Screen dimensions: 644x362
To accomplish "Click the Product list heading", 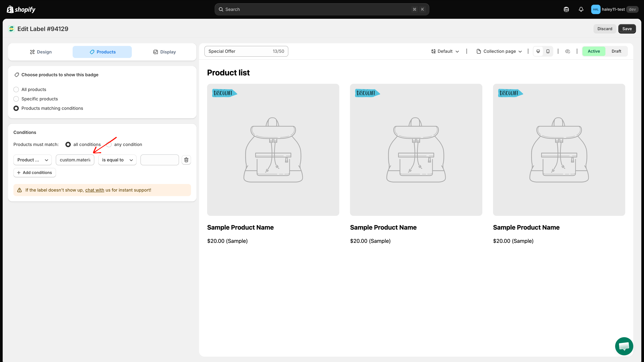I will (x=228, y=73).
